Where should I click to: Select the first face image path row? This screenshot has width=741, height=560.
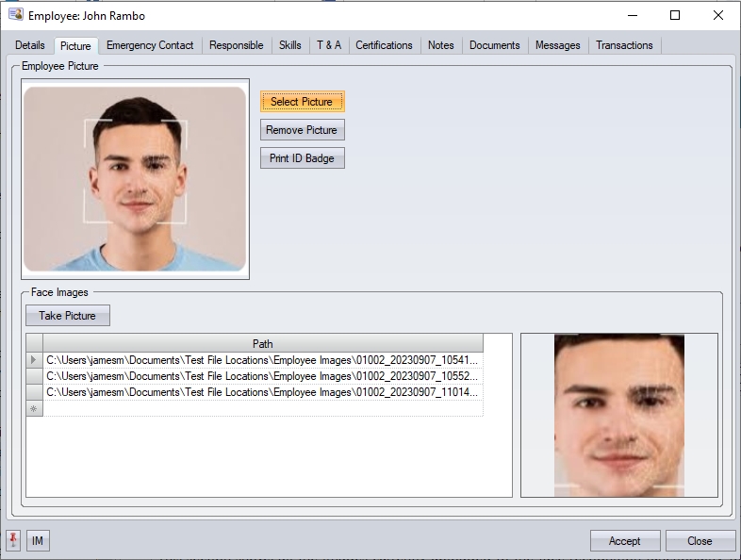pos(262,360)
